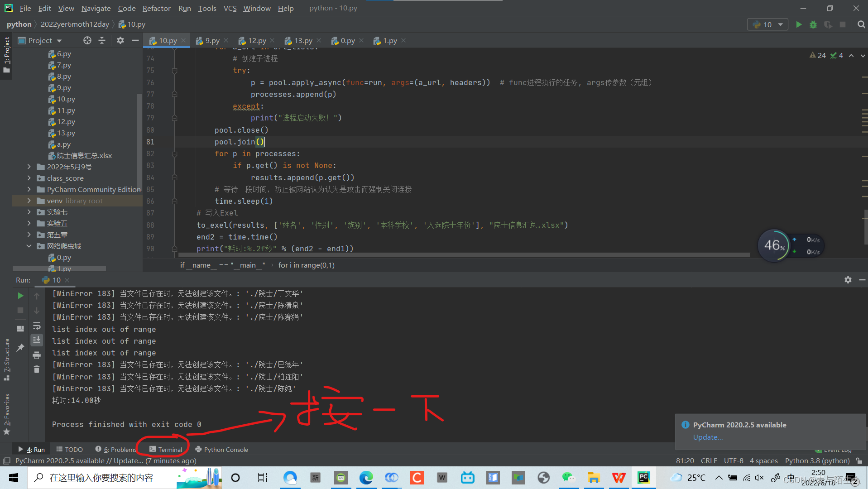Click the green Run button in top toolbar
Image resolution: width=868 pixels, height=489 pixels.
click(799, 24)
